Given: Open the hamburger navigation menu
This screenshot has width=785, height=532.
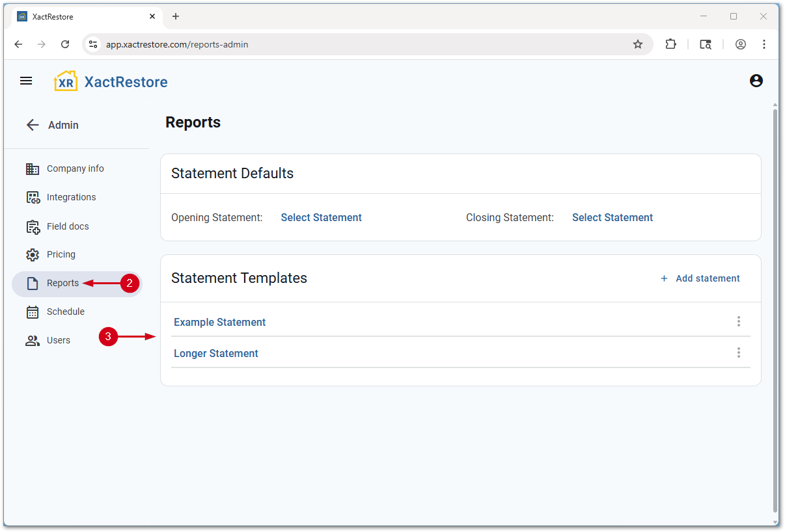Looking at the screenshot, I should point(26,81).
